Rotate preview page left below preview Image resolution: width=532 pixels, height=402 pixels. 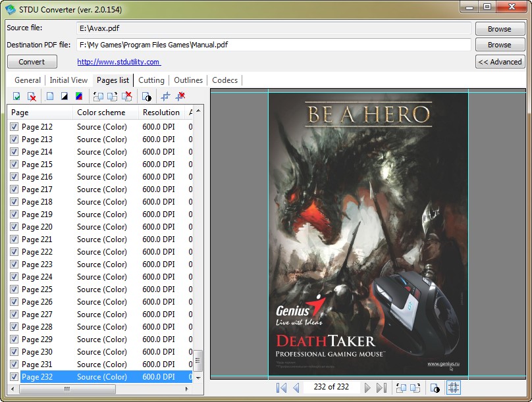(x=401, y=388)
